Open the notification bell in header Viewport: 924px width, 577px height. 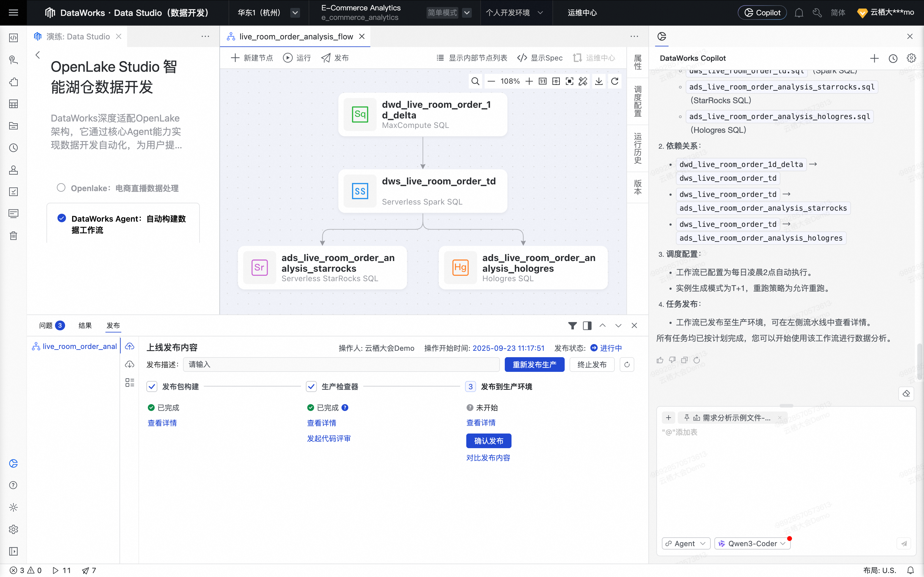point(799,13)
